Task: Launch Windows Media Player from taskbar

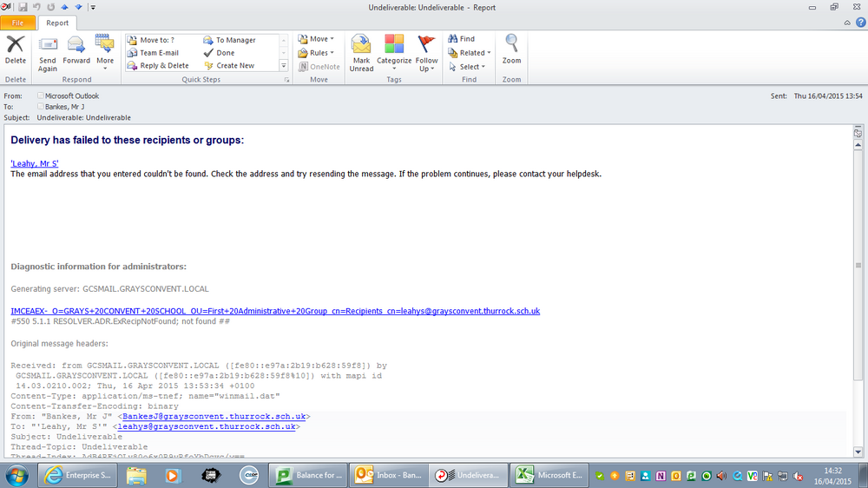Action: point(172,475)
